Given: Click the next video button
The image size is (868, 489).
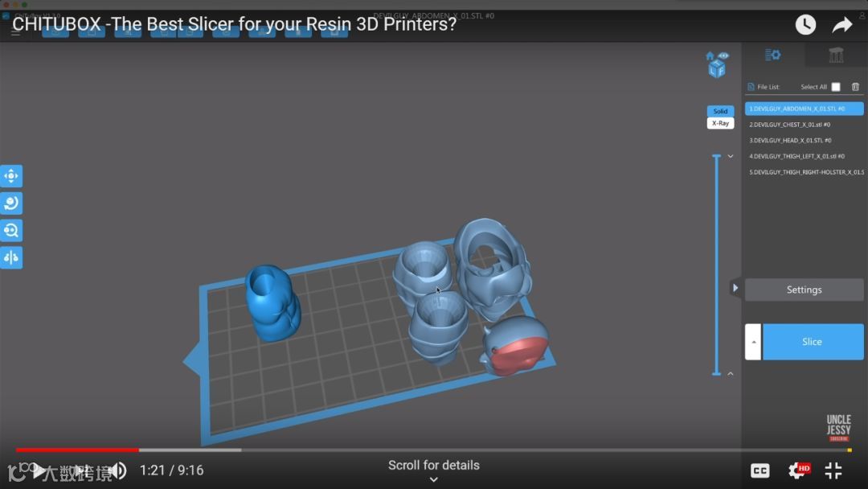Looking at the screenshot, I should pos(82,471).
